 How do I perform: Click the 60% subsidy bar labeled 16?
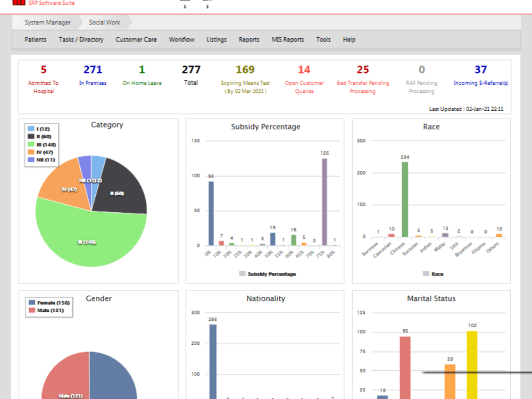[294, 240]
